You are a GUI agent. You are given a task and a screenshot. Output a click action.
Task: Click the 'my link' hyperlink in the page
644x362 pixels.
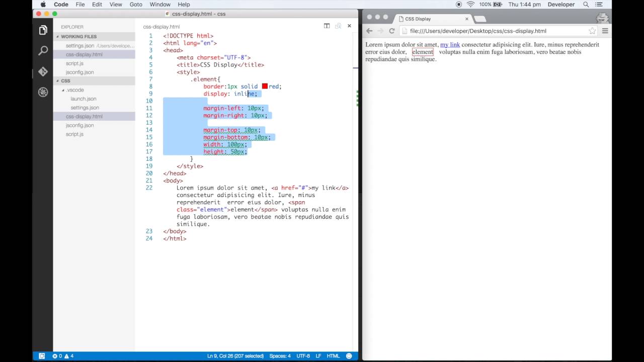pos(450,45)
